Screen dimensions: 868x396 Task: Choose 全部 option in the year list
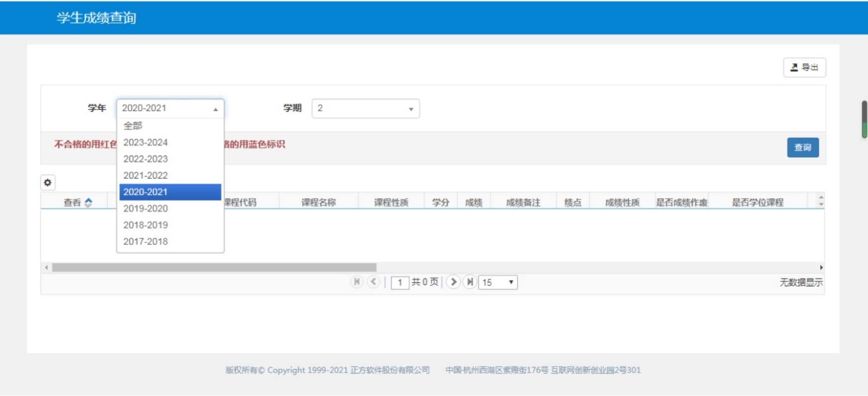pyautogui.click(x=133, y=126)
